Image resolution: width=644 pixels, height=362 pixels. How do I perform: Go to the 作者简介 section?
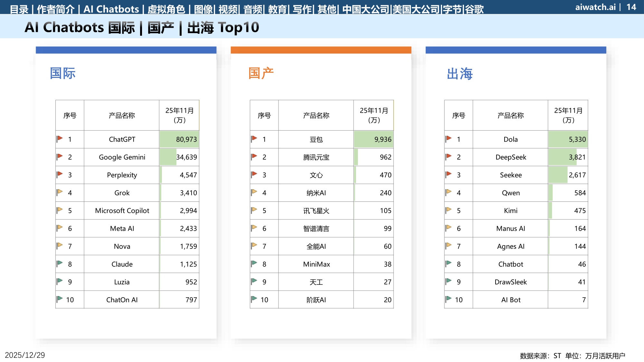pyautogui.click(x=56, y=9)
